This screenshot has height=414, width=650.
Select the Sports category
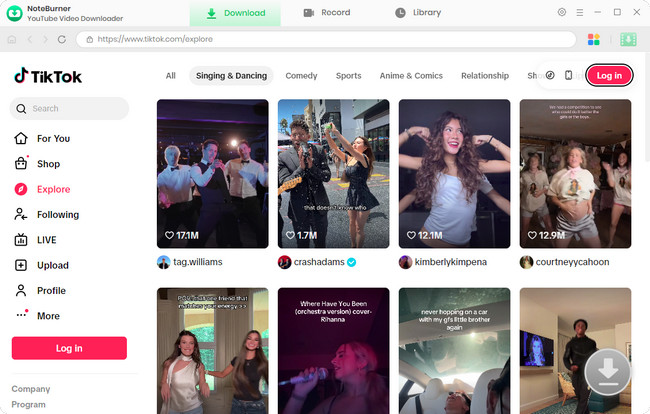tap(349, 76)
